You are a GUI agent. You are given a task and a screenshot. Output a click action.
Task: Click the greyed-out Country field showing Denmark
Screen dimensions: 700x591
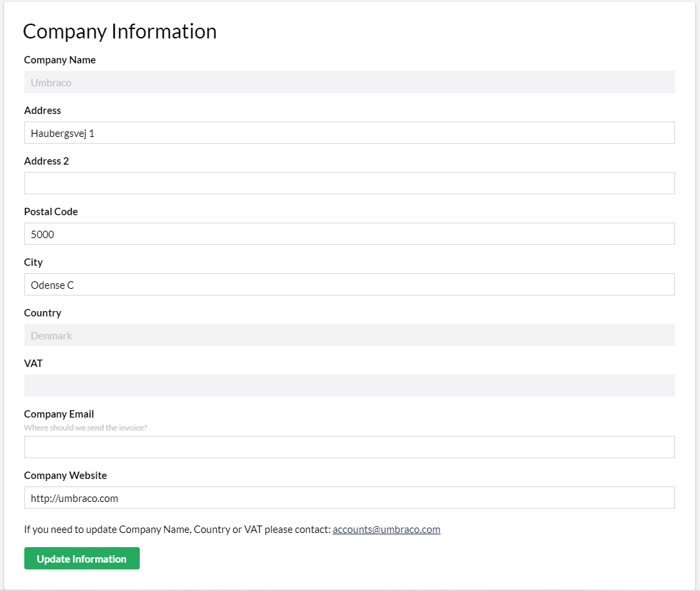click(x=349, y=335)
